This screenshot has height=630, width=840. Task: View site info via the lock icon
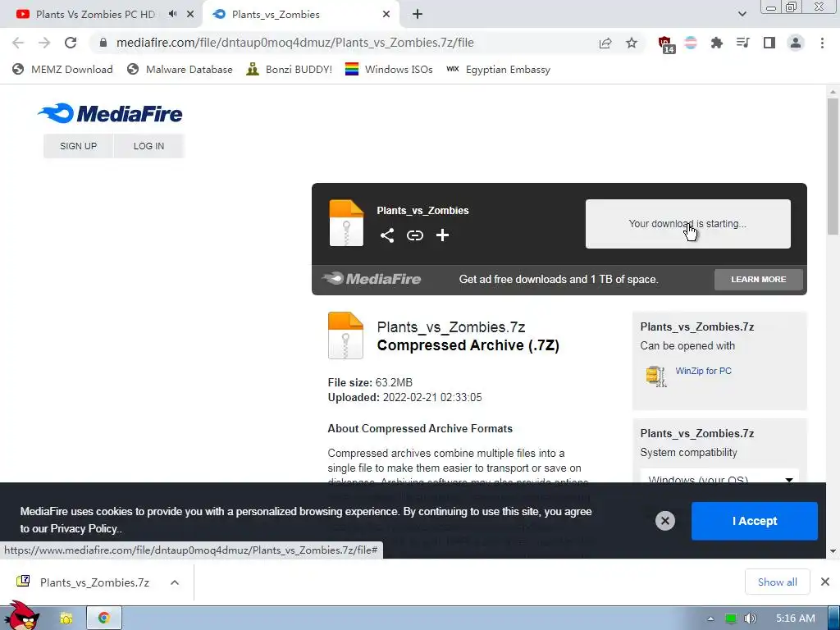(103, 43)
